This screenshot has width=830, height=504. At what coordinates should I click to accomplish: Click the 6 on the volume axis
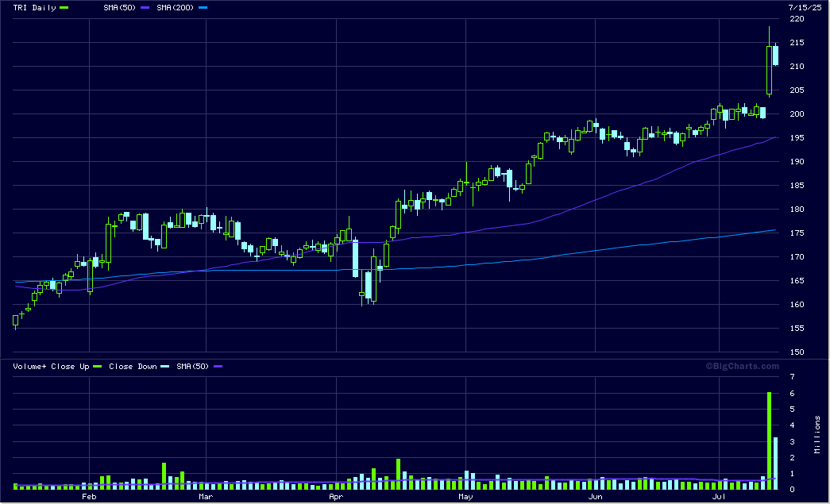point(792,394)
